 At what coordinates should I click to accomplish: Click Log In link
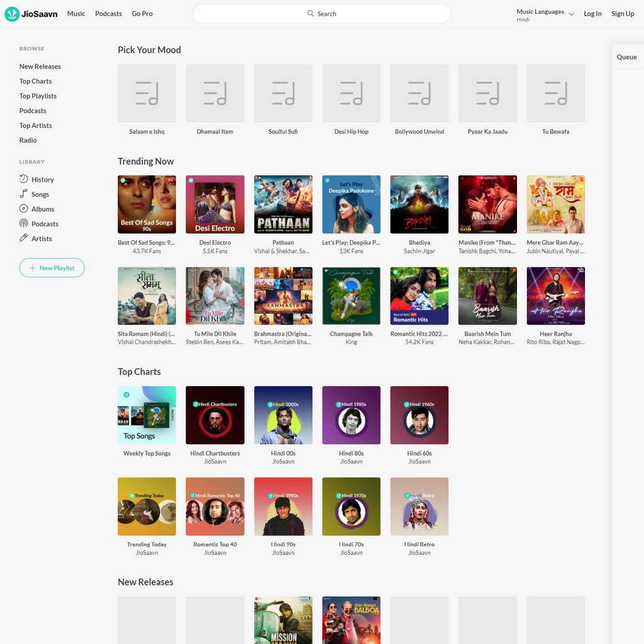pyautogui.click(x=592, y=14)
